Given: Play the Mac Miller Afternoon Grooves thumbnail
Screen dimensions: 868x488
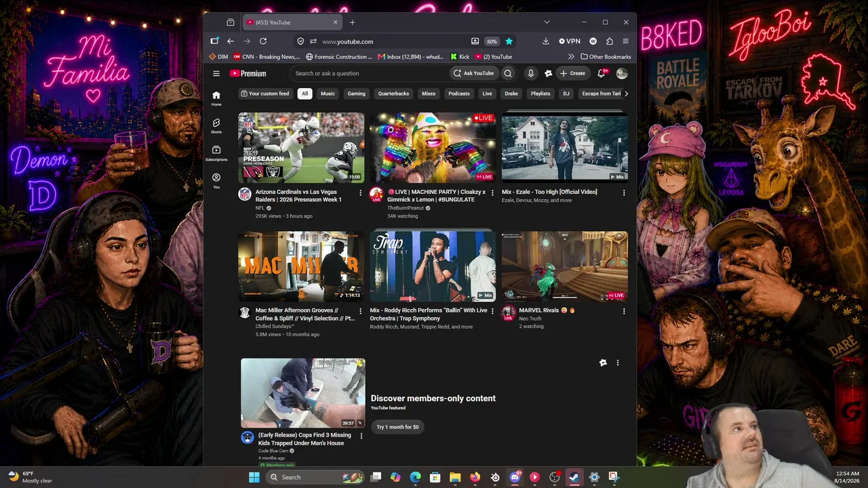Looking at the screenshot, I should (301, 266).
